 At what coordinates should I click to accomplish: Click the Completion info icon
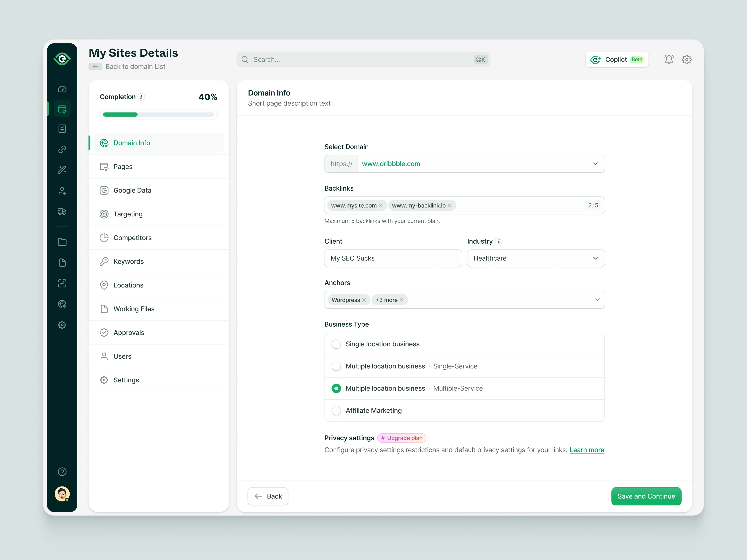pyautogui.click(x=141, y=97)
